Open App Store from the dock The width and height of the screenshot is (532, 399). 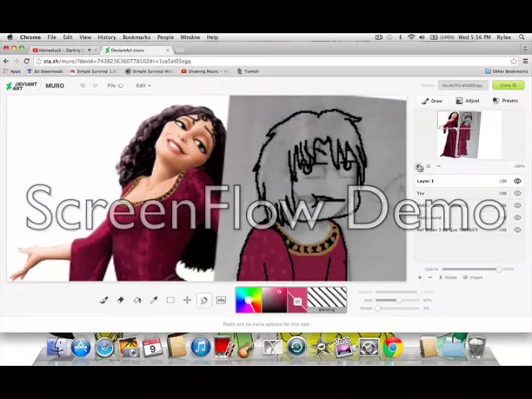pyautogui.click(x=81, y=347)
